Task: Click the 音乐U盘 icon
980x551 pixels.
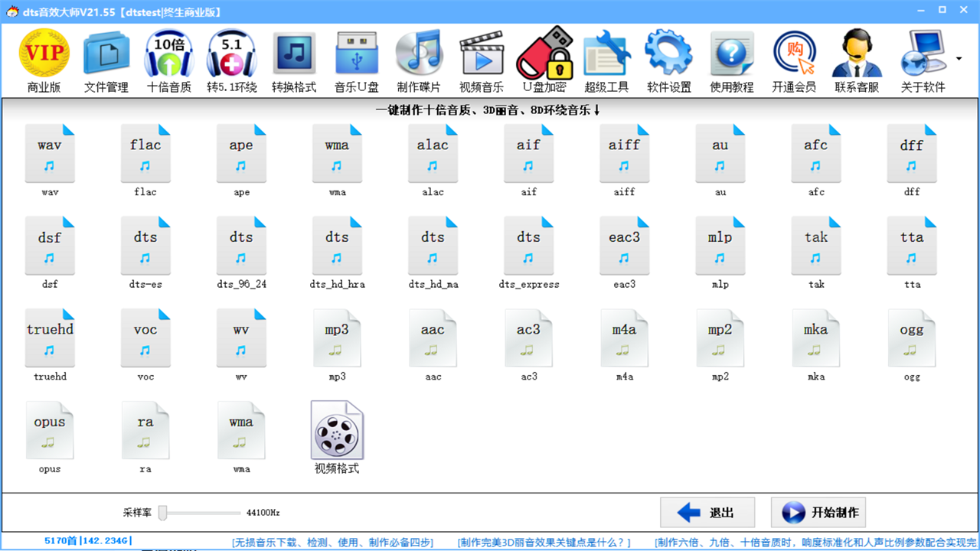Action: click(357, 60)
